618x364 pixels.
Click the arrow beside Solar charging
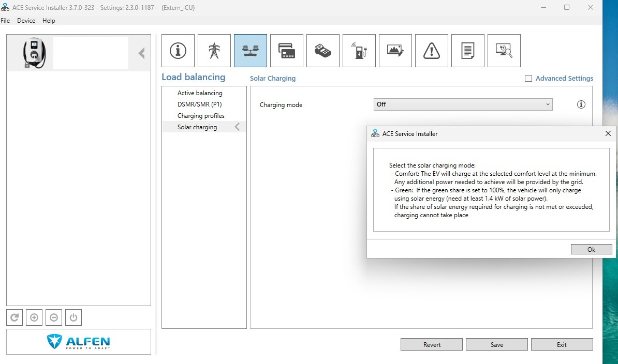pos(237,127)
